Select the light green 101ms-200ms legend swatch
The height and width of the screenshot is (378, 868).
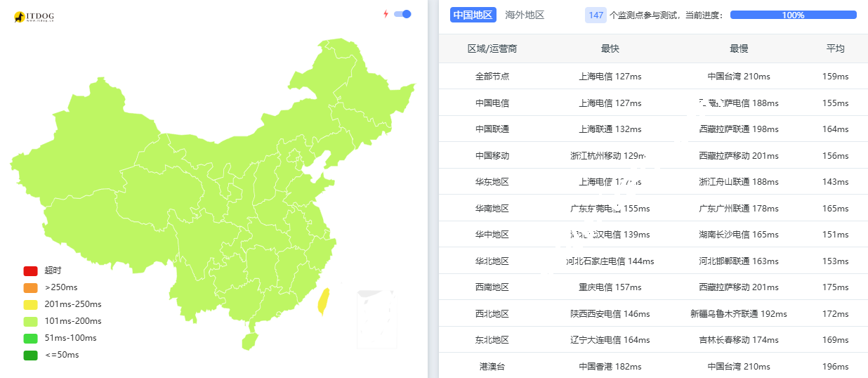pos(30,321)
